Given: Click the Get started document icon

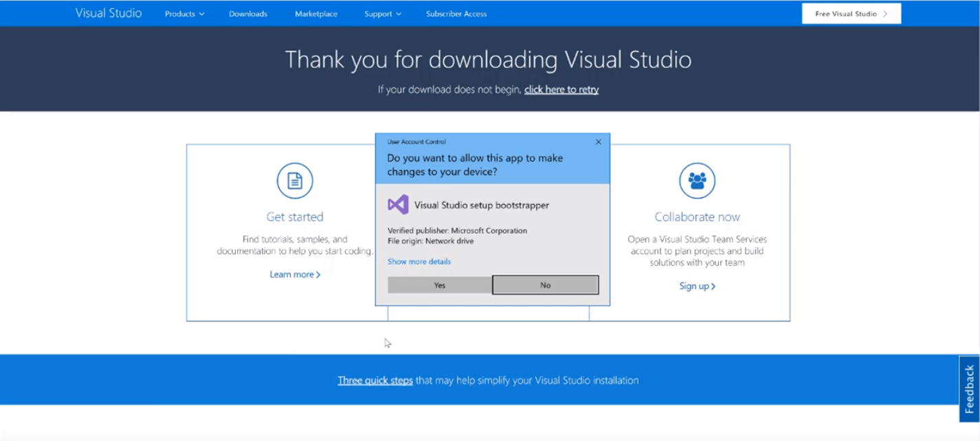Looking at the screenshot, I should [x=295, y=181].
